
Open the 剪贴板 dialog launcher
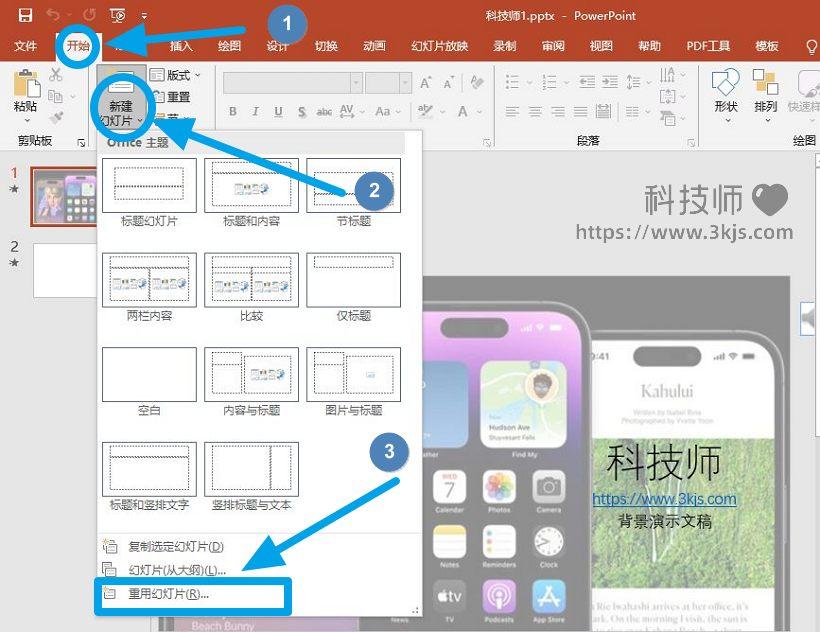point(81,142)
